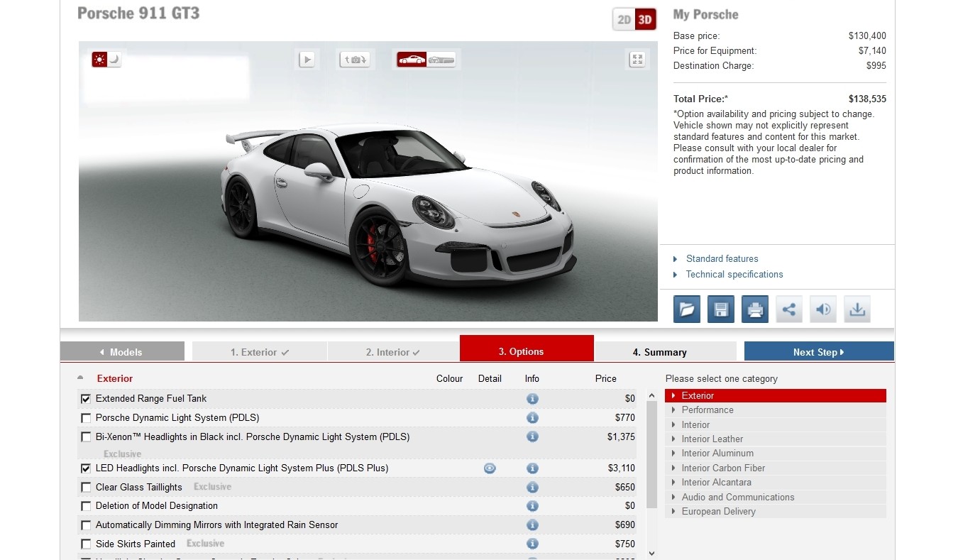The image size is (980, 560).
Task: Check Side Skirts Painted
Action: point(86,544)
